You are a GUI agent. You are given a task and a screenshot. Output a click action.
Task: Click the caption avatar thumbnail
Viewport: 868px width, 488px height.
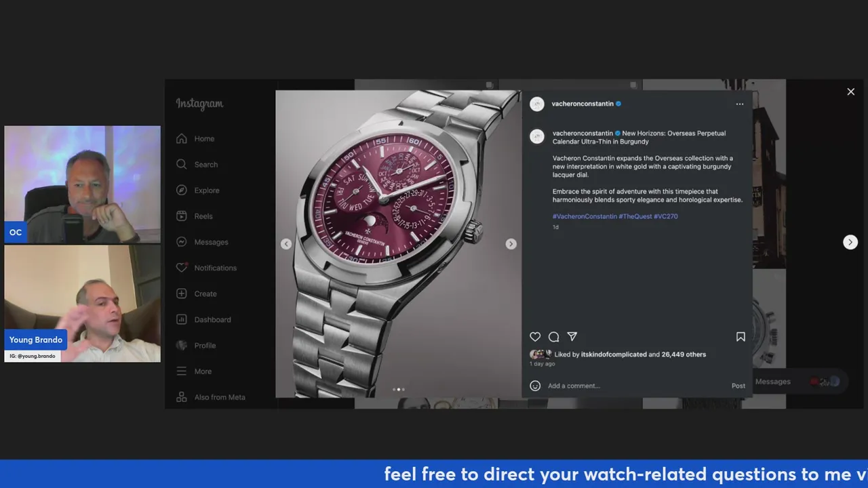pyautogui.click(x=537, y=136)
